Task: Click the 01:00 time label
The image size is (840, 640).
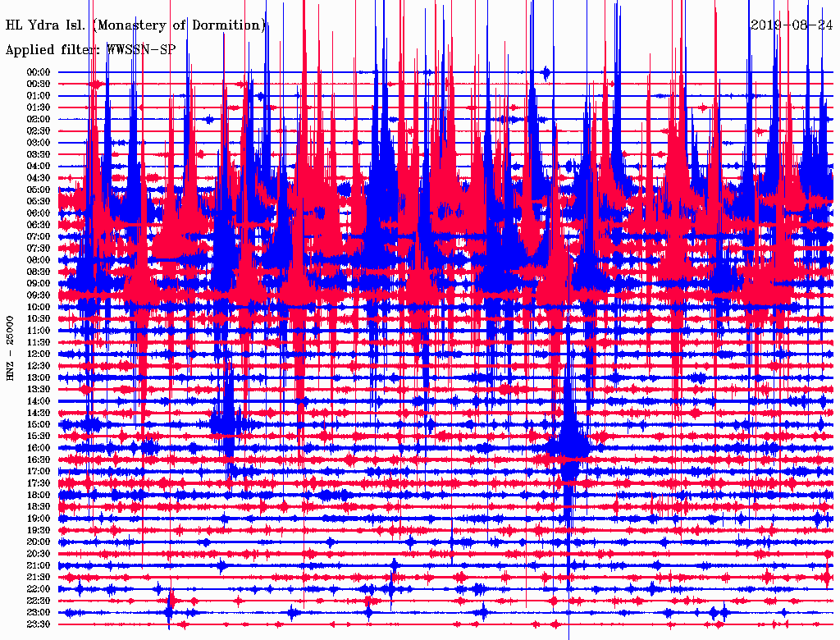Action: point(38,96)
